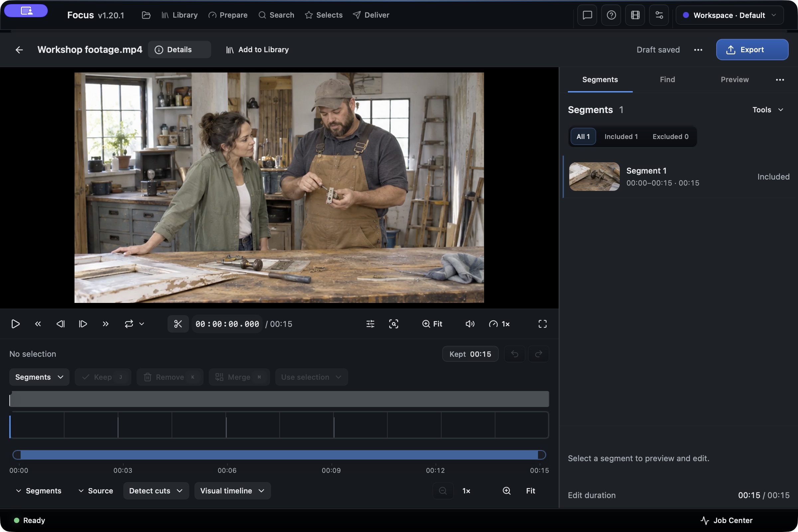Open the player adjustments sliders icon

pos(370,324)
